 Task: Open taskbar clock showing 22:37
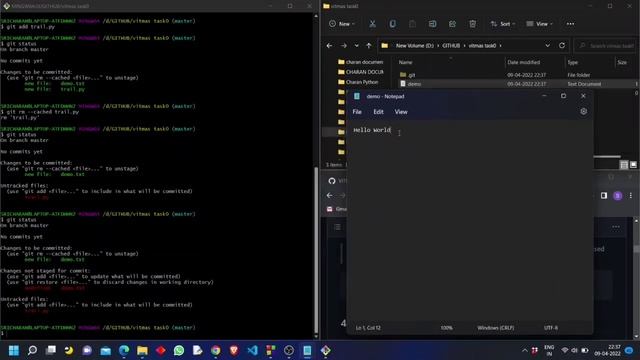(608, 350)
